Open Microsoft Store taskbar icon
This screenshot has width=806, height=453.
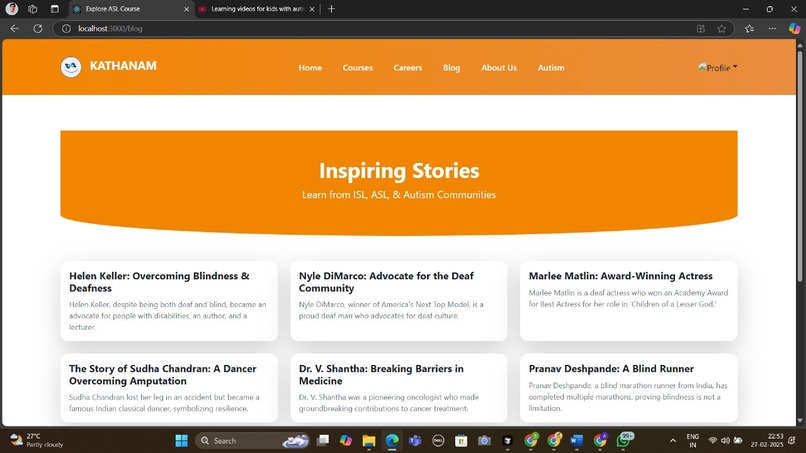coord(461,441)
